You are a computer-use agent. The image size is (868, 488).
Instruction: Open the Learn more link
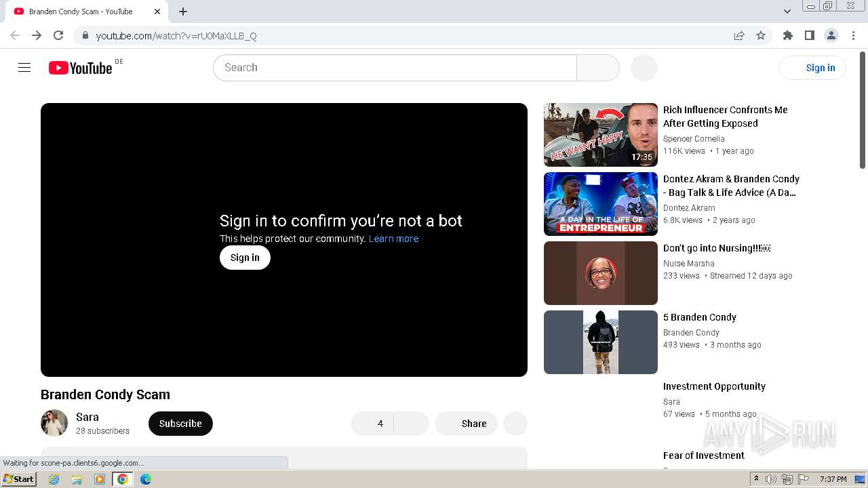coord(393,239)
